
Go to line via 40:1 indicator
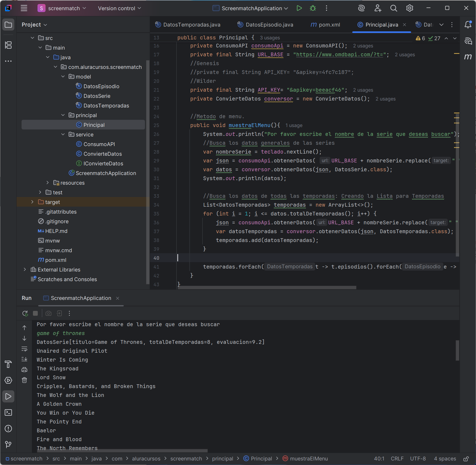(379, 459)
